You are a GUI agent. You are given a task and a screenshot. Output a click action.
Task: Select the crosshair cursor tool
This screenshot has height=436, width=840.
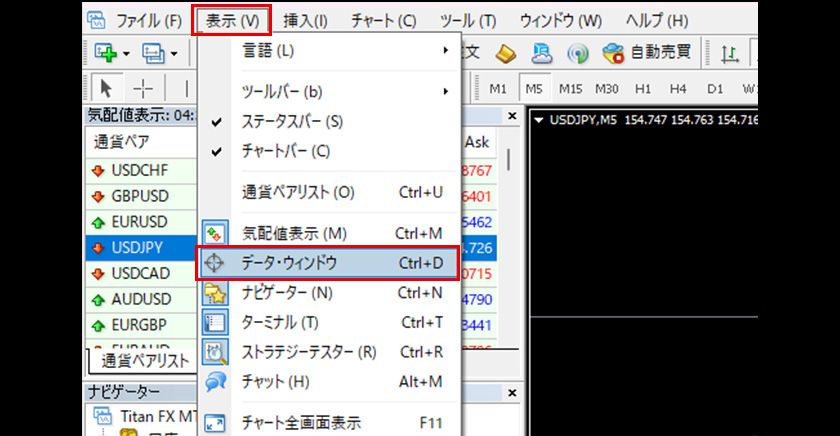point(143,88)
